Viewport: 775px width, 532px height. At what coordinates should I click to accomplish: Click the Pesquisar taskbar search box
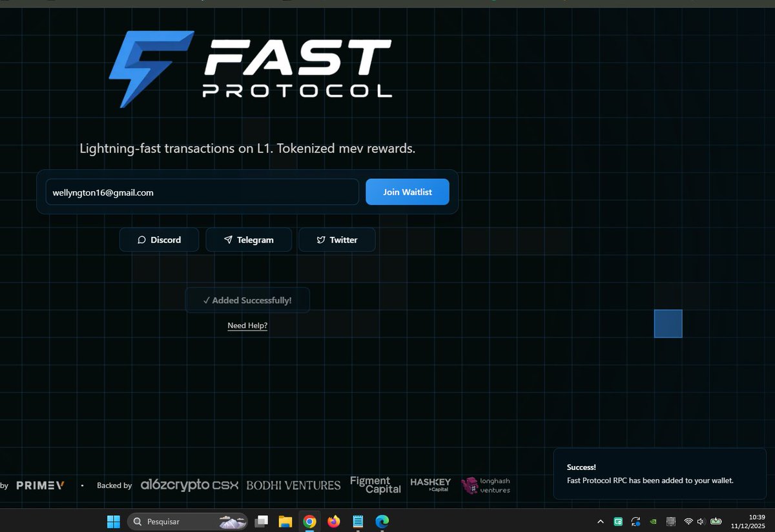coord(188,521)
